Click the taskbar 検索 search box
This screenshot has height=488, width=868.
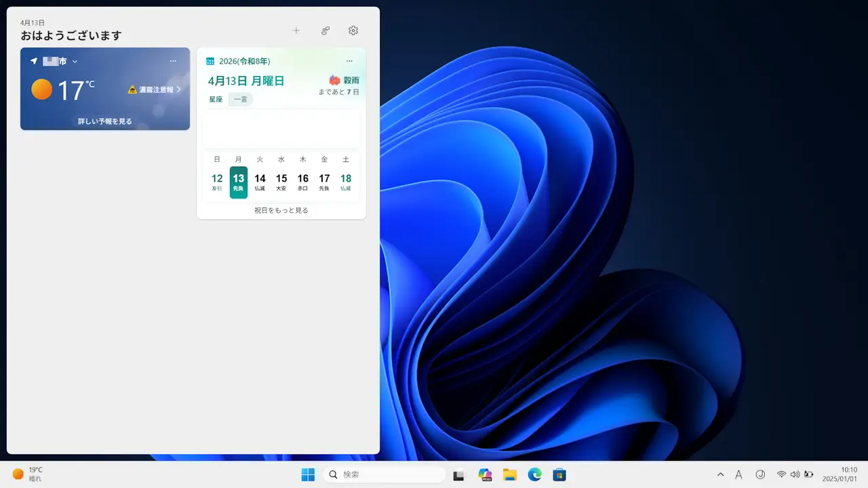coord(384,474)
